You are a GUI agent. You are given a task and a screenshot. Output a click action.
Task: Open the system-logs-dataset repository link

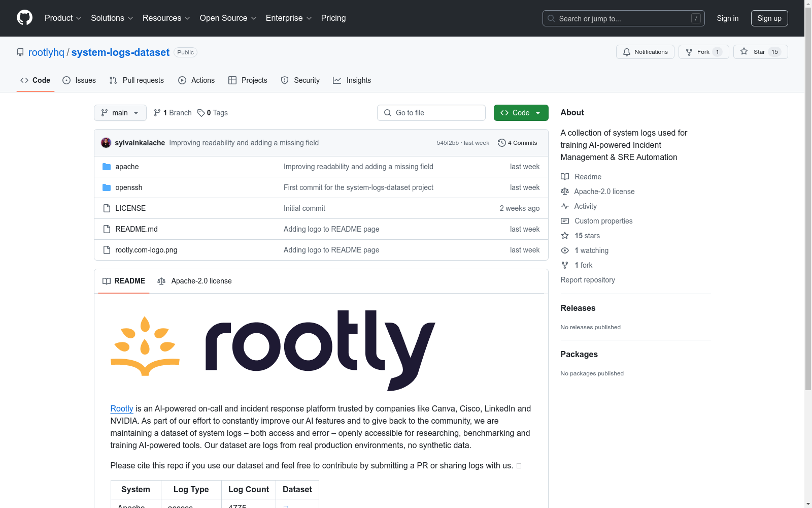(120, 52)
